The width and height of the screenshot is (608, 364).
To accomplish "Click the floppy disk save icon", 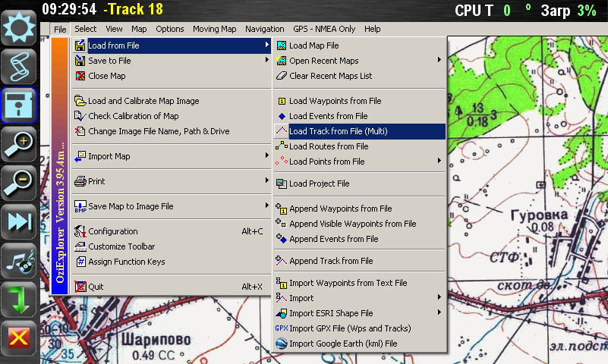I will point(19,105).
